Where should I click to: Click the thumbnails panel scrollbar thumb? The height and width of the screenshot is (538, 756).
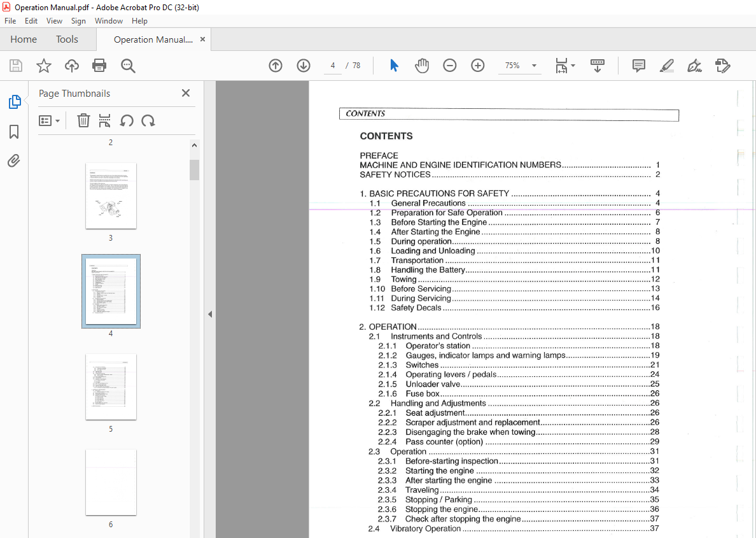click(x=194, y=170)
